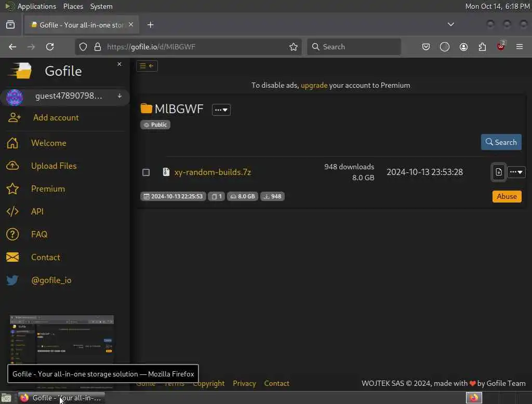
Task: Click the blue Search button
Action: pos(501,142)
